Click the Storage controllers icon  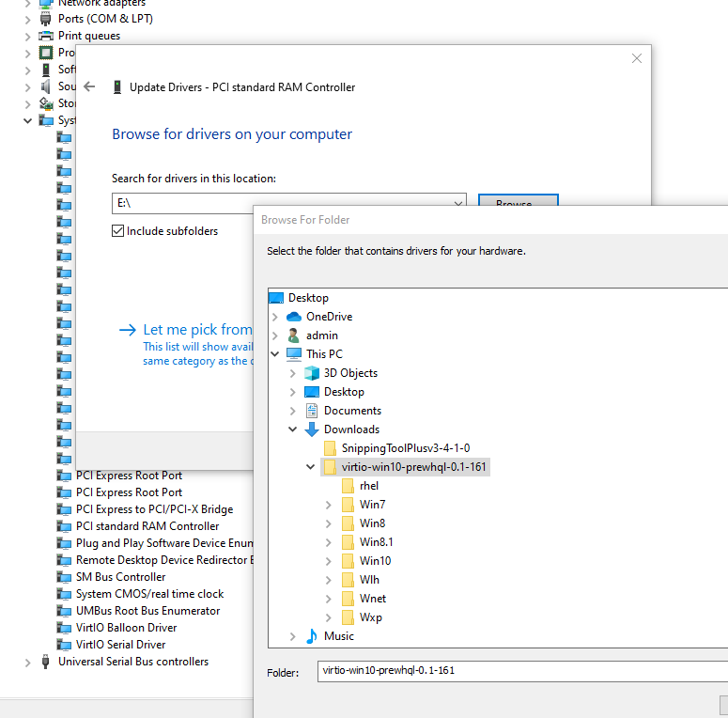pos(45,103)
